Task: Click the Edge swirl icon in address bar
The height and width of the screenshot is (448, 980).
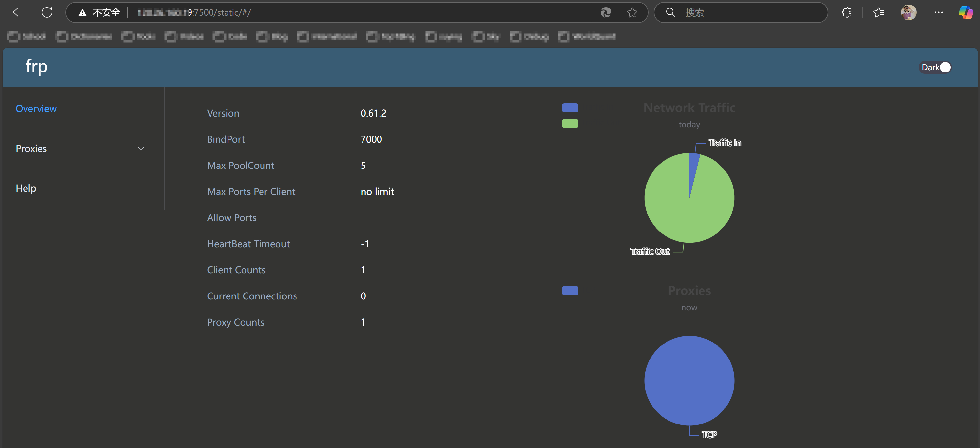Action: (x=606, y=12)
